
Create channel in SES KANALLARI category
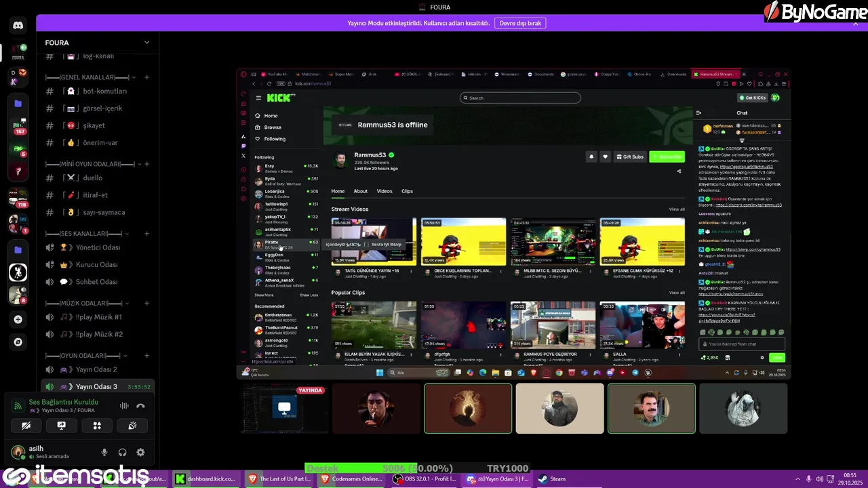point(146,234)
